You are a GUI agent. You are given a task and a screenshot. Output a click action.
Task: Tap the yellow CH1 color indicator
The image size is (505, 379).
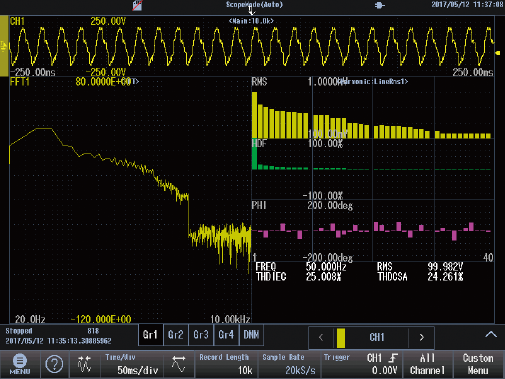pyautogui.click(x=341, y=338)
